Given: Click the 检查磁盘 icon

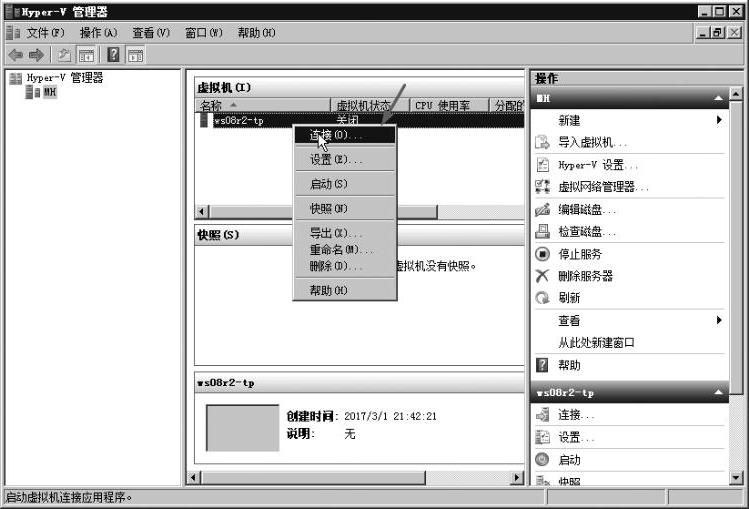Looking at the screenshot, I should [542, 232].
